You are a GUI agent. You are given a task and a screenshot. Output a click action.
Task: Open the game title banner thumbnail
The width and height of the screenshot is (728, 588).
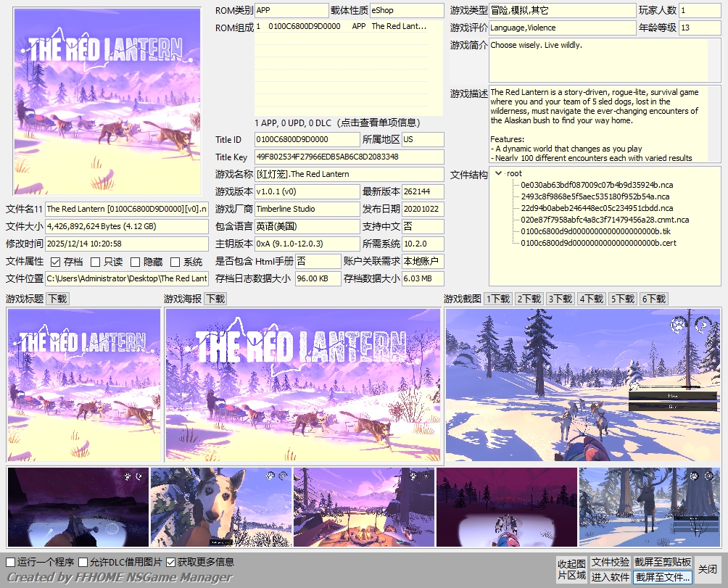click(x=83, y=385)
